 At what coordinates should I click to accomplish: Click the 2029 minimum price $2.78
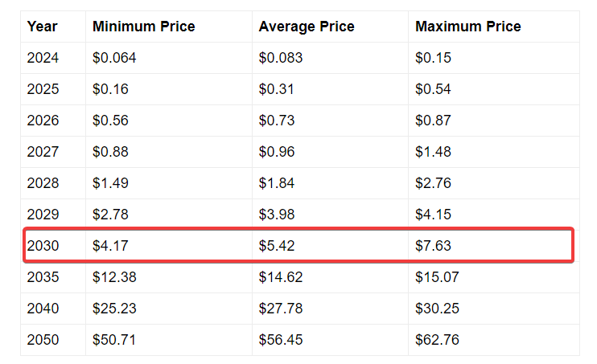click(x=110, y=215)
